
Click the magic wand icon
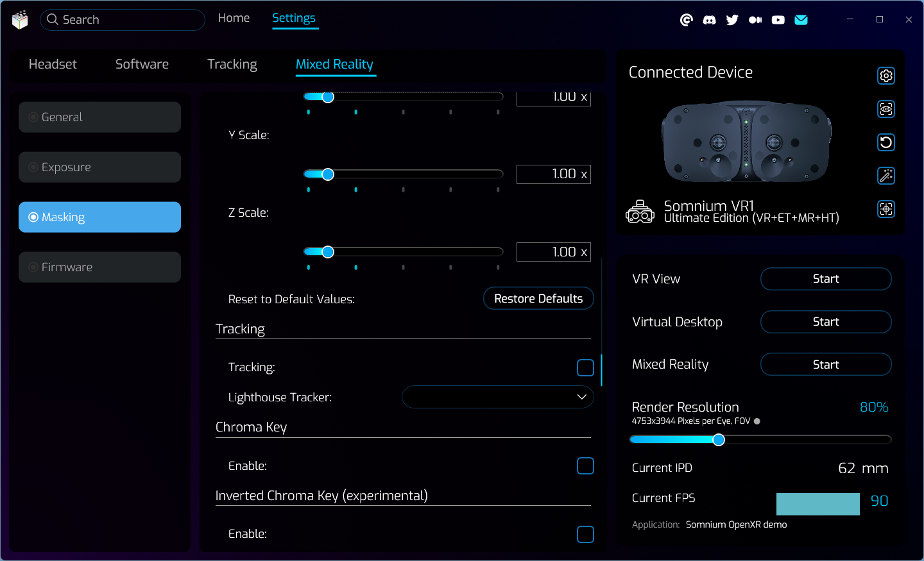pyautogui.click(x=886, y=176)
